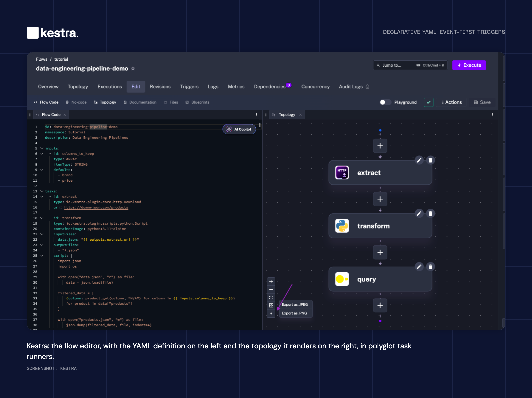Enable the No-code editor view
Viewport: 532px width, 398px height.
click(76, 102)
